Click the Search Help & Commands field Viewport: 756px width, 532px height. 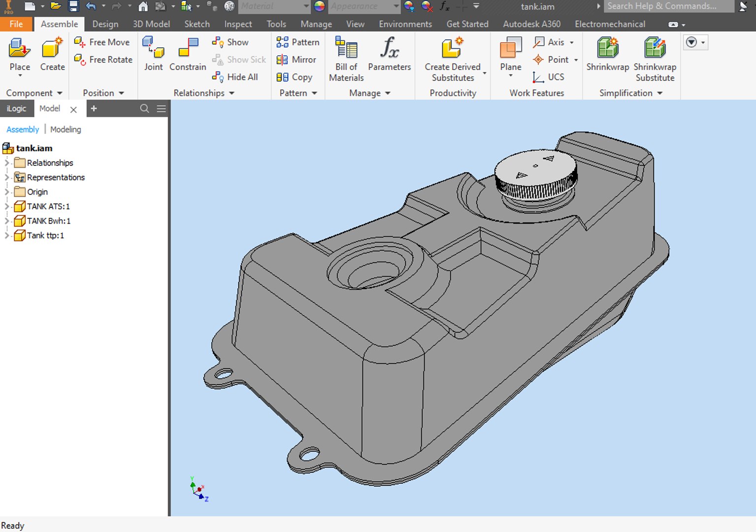click(x=667, y=6)
